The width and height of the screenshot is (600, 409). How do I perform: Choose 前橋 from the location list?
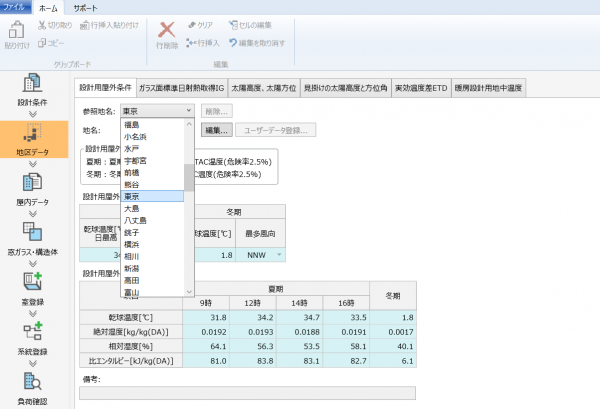point(152,173)
